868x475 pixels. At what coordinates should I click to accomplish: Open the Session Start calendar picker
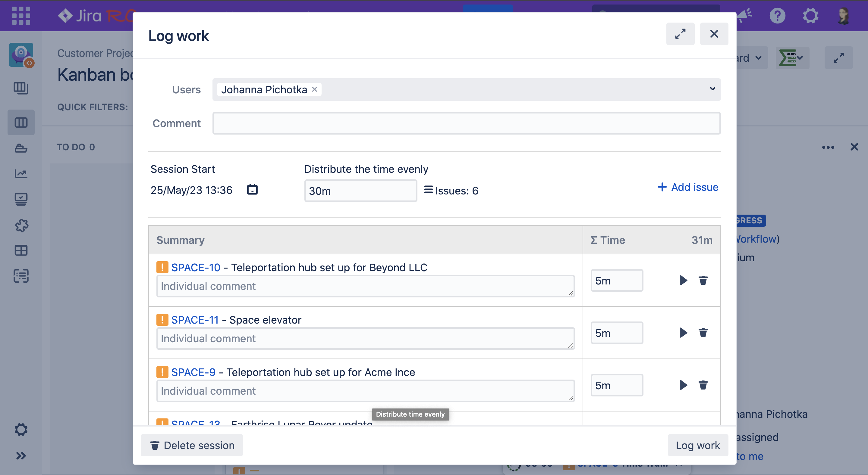point(252,190)
